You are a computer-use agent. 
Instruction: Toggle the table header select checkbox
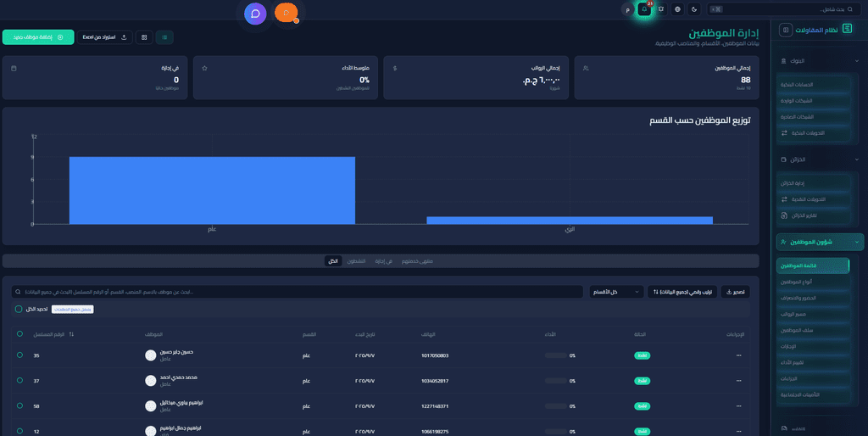point(20,334)
